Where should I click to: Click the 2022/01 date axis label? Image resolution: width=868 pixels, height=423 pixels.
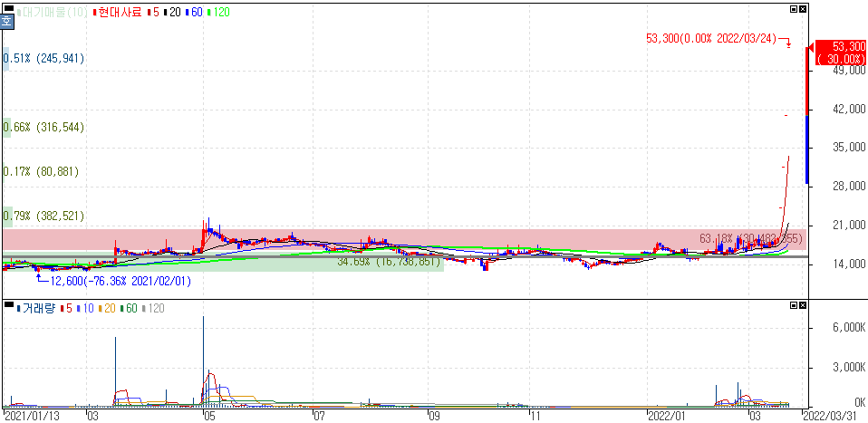point(667,415)
